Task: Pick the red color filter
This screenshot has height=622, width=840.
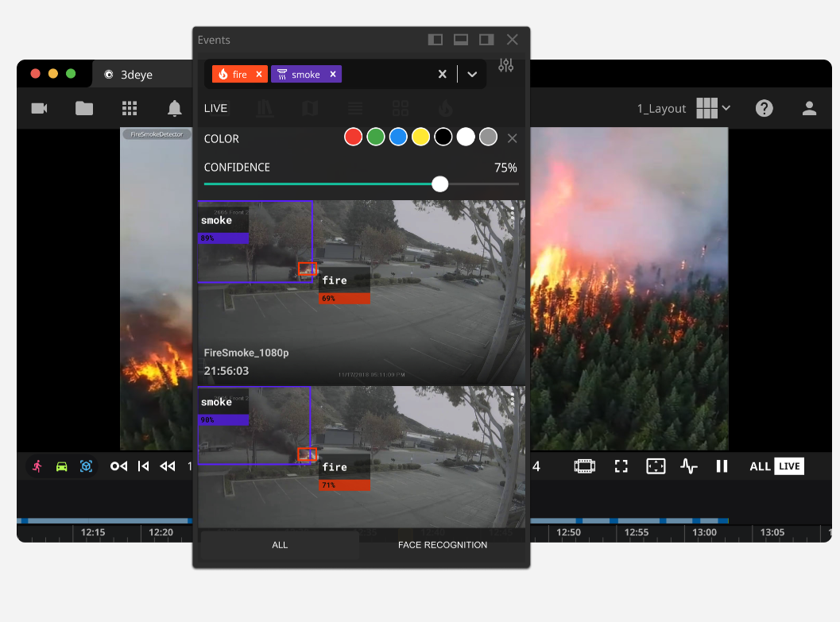Action: coord(353,137)
